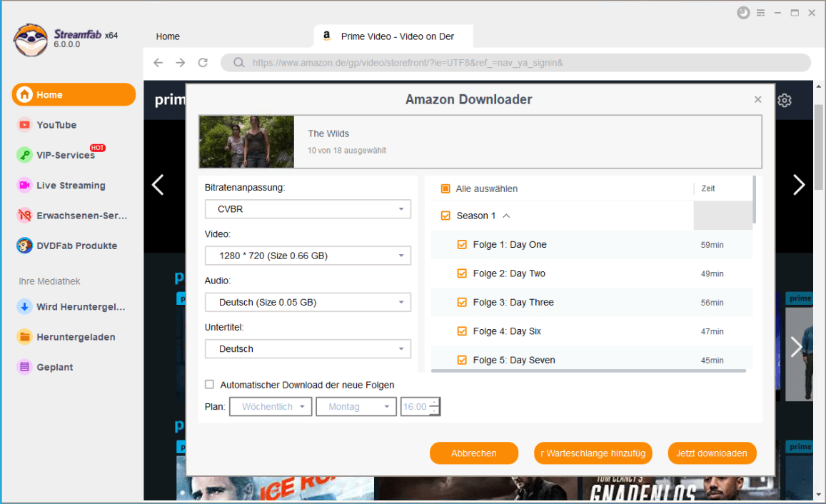Click The Wilds title text
826x504 pixels.
[x=328, y=133]
